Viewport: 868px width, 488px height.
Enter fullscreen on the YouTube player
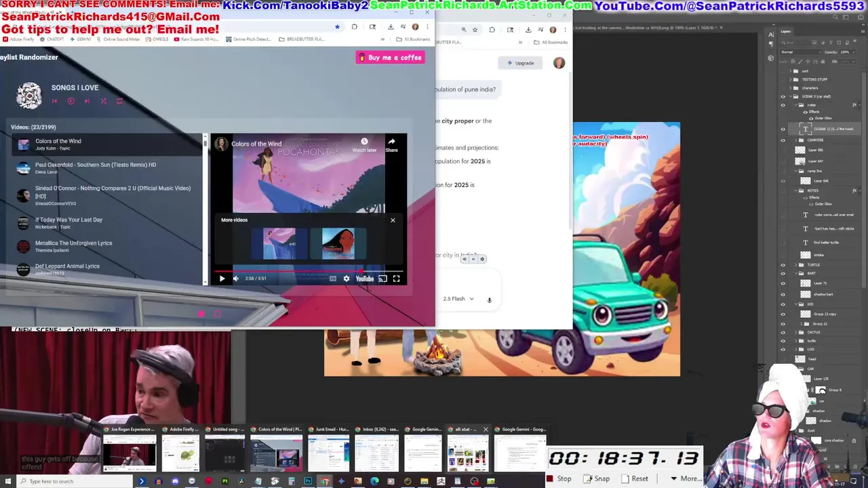(x=396, y=279)
